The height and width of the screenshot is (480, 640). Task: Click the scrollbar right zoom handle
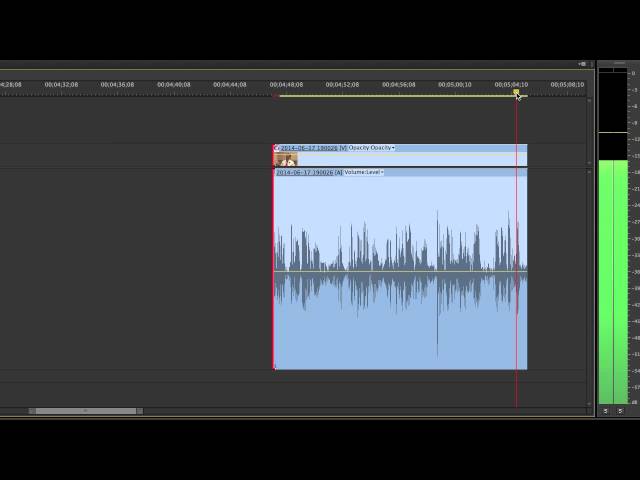tap(140, 411)
